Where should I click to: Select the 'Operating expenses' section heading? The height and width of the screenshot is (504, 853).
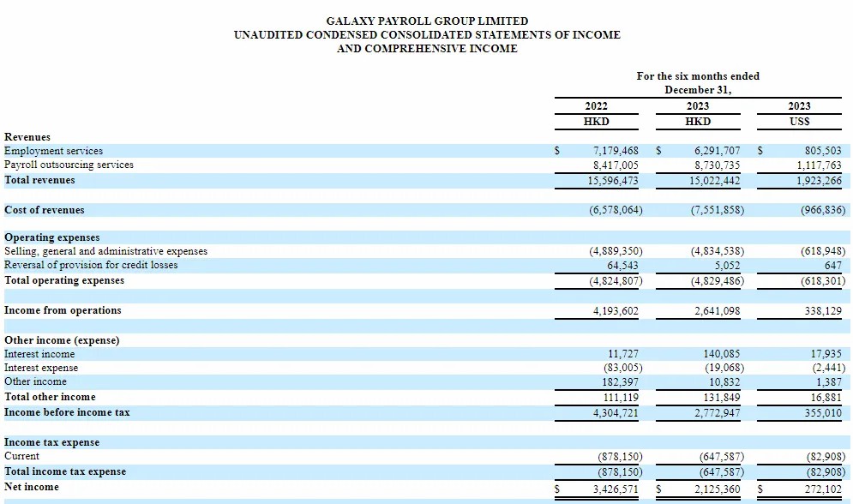tap(51, 237)
